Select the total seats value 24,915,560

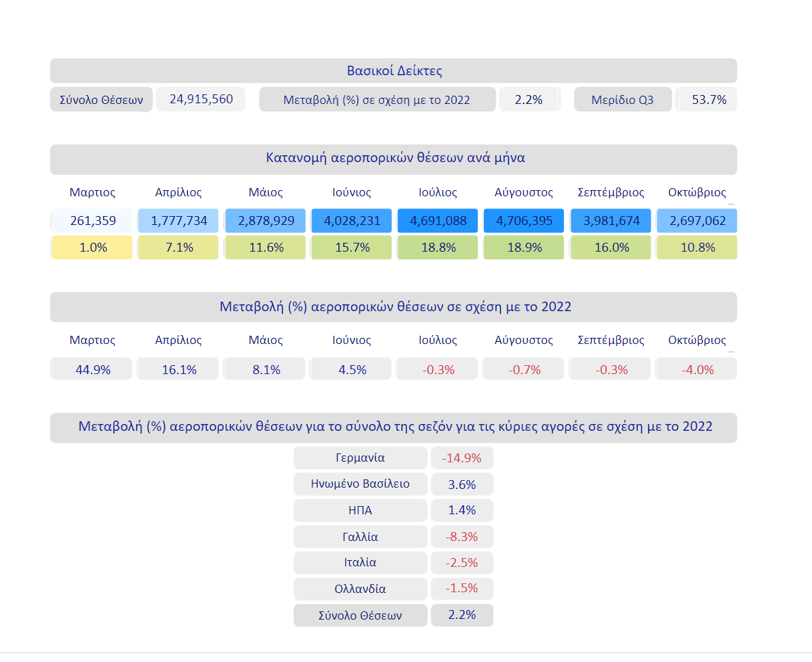[201, 100]
